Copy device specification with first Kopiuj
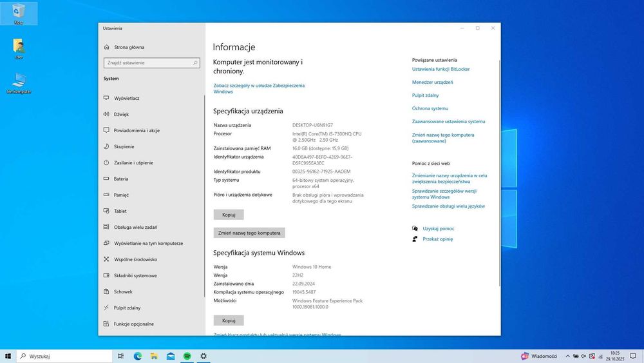Viewport: 644px width, 363px height. (229, 215)
